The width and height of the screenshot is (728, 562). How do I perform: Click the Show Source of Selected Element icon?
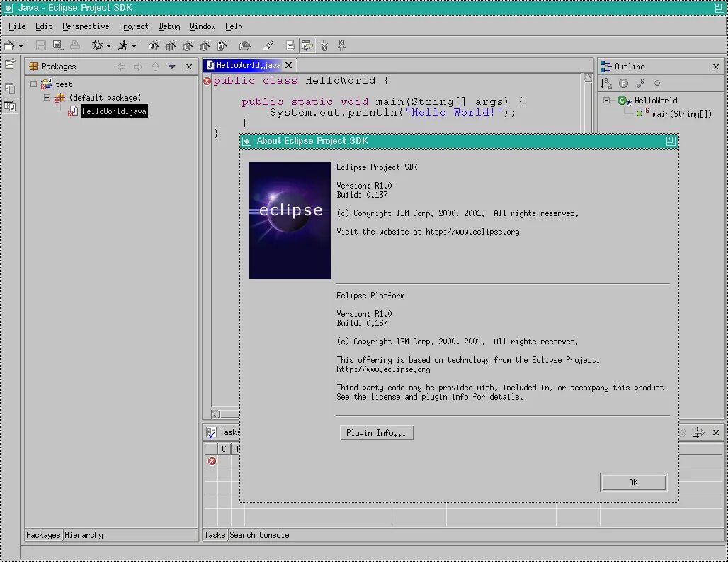[x=290, y=45]
